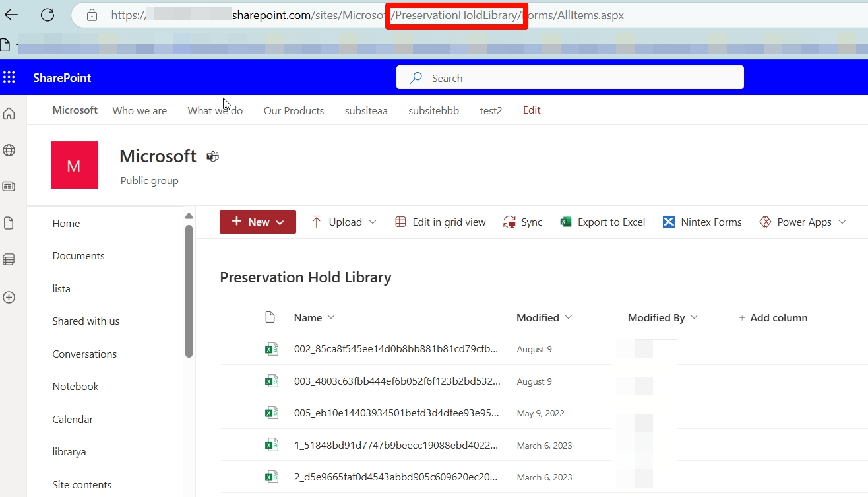Open lista in left navigation
Viewport: 868px width, 497px height.
click(61, 288)
